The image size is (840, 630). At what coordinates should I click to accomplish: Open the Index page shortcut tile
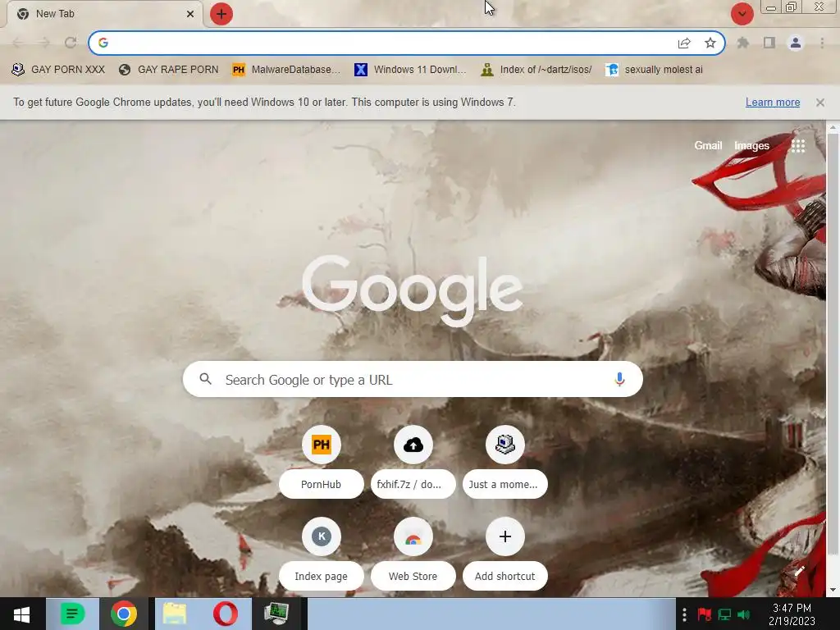point(322,555)
